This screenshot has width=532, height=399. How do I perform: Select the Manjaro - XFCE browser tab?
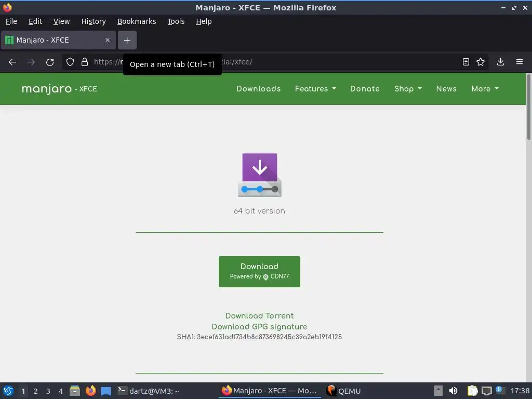(x=58, y=41)
